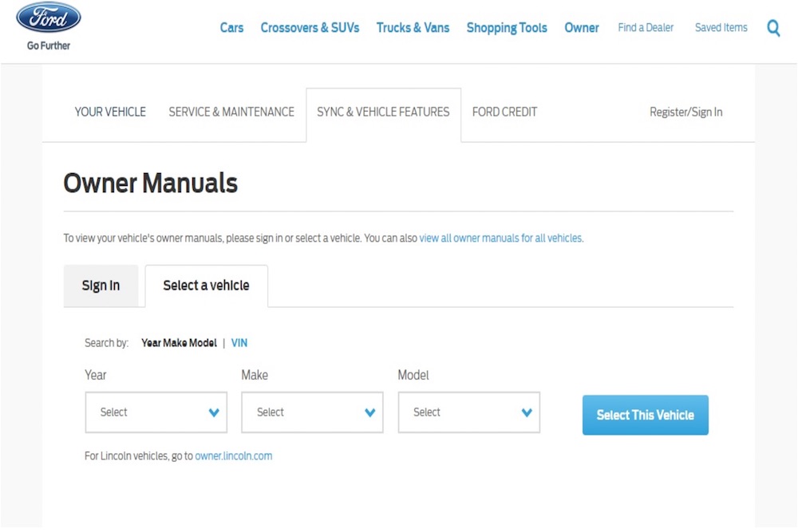The width and height of the screenshot is (798, 532).
Task: Open the FORD CREDIT tab
Action: [x=504, y=112]
